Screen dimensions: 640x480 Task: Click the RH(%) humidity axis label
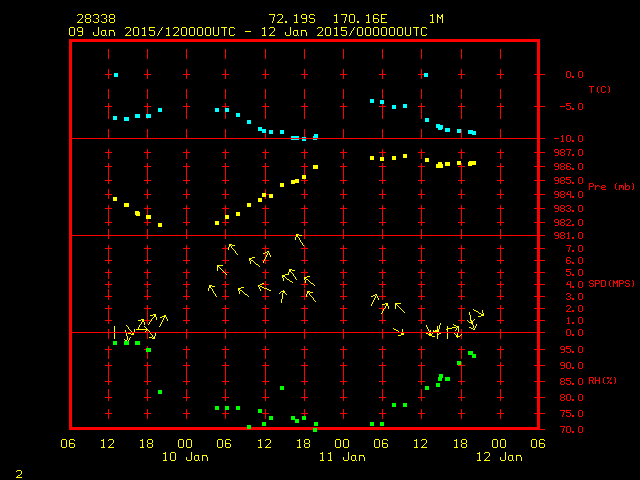point(602,381)
